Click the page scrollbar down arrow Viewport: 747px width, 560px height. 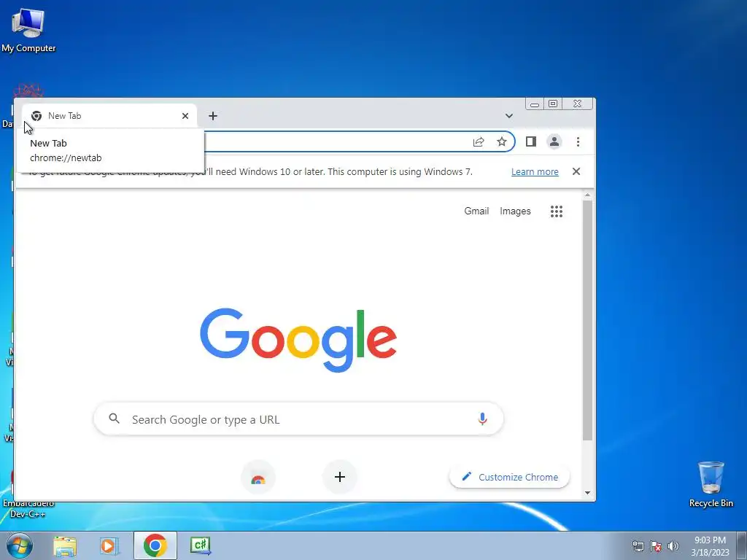point(587,493)
